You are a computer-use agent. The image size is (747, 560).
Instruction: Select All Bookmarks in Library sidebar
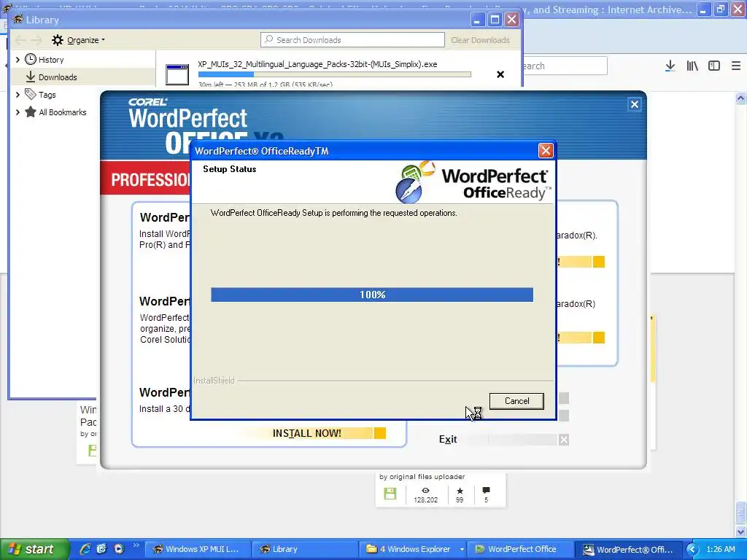[63, 112]
